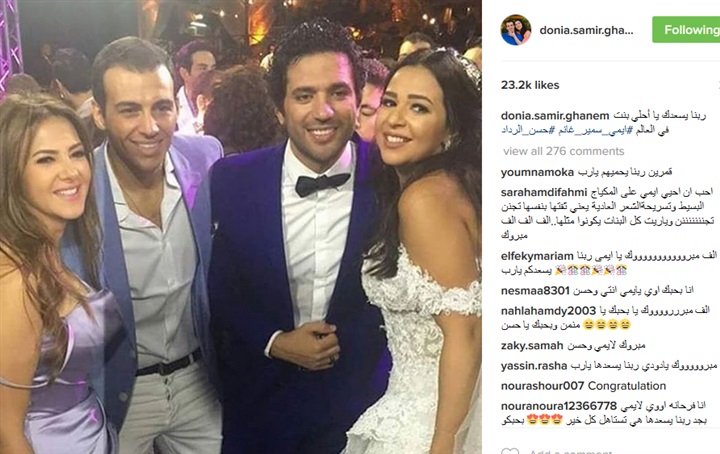
Task: Open commenter youmnamoka's profile
Action: [x=537, y=172]
